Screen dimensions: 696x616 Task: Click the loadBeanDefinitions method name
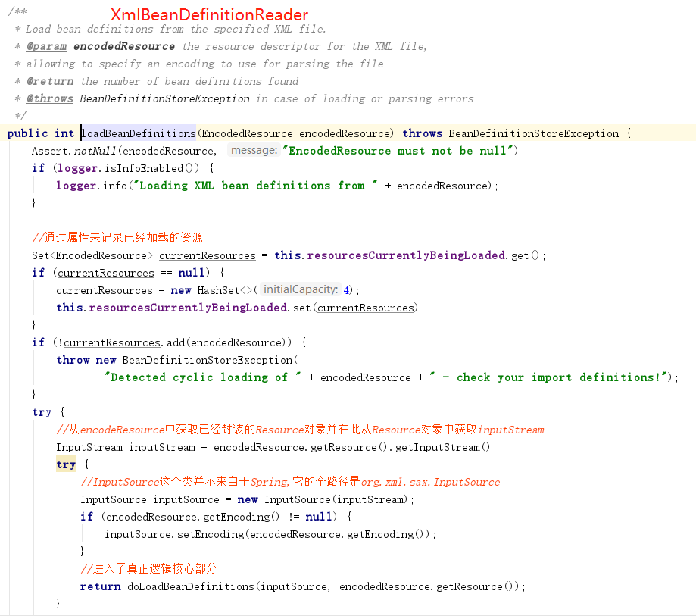139,133
